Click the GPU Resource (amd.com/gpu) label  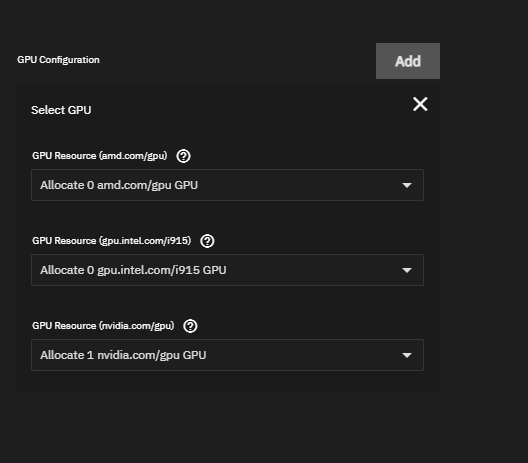coord(100,156)
